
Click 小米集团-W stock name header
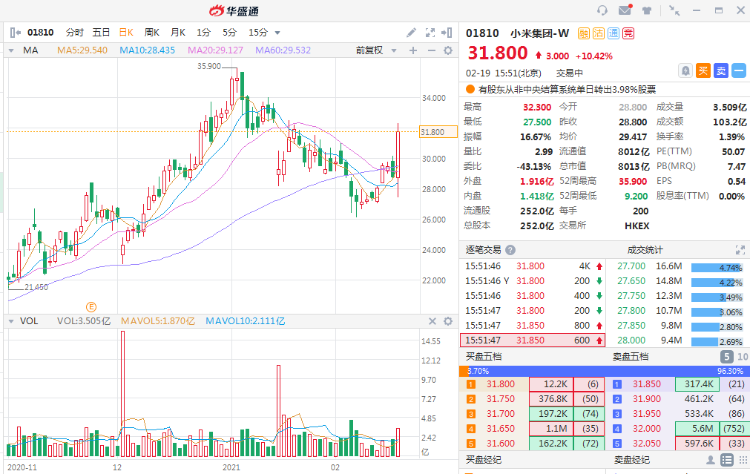(540, 33)
